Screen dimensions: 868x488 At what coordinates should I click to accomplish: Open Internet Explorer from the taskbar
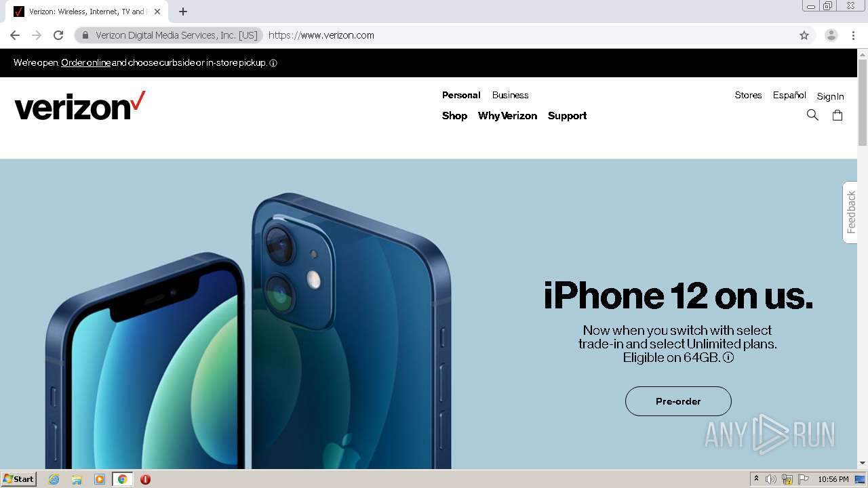point(54,479)
